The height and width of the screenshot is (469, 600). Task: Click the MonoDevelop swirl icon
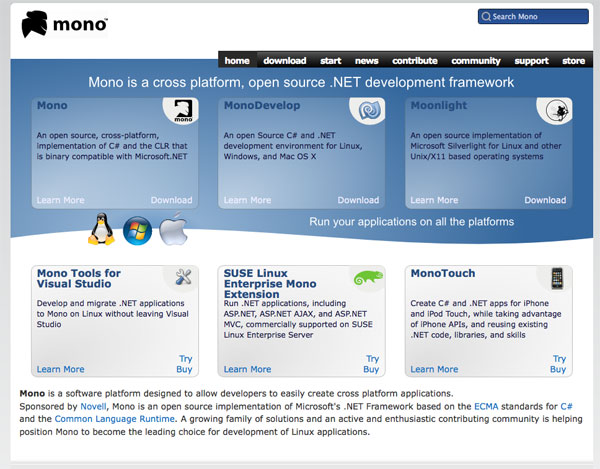point(370,111)
